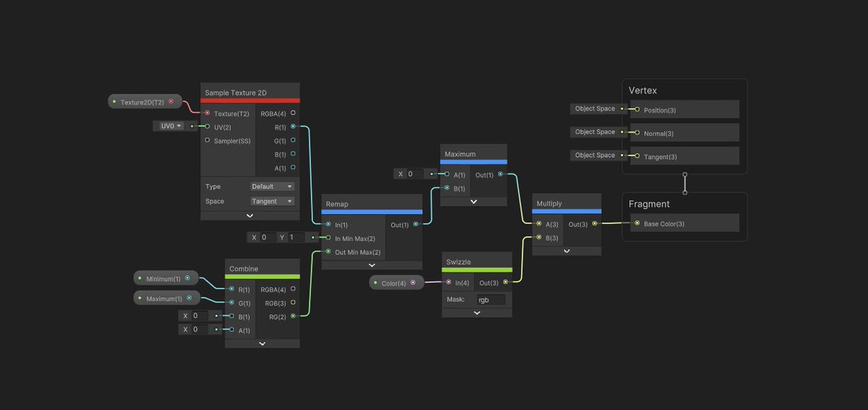The width and height of the screenshot is (868, 410).
Task: Collapse the Combine node chevron
Action: click(x=262, y=343)
